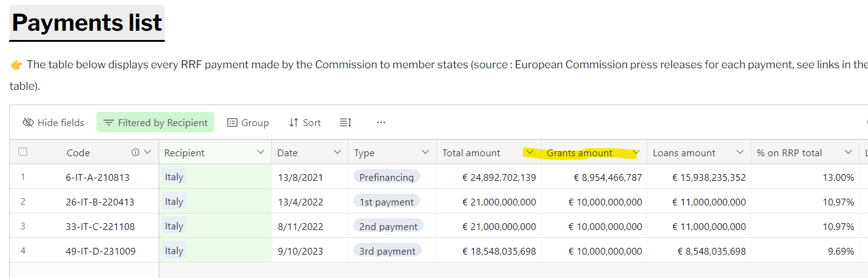Click row number 3
This screenshot has height=278, width=868.
tap(23, 226)
